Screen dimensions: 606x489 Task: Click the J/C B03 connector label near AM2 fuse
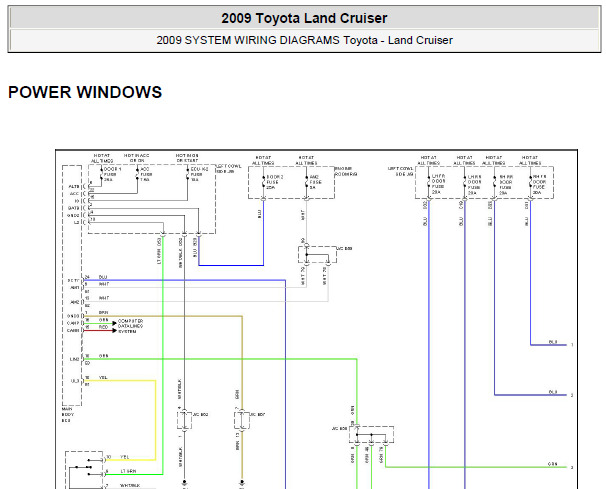click(x=344, y=249)
